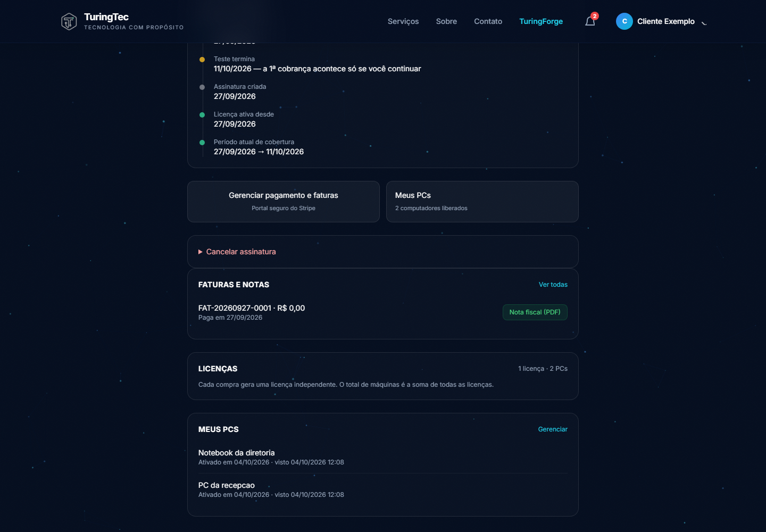Open the notifications bell
Image resolution: width=766 pixels, height=532 pixels.
pyautogui.click(x=590, y=21)
